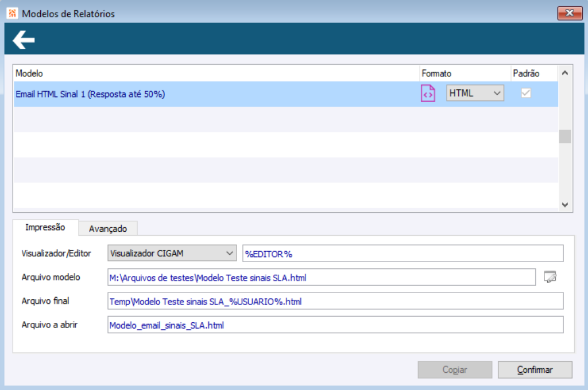
Task: Click the list scrollbar down arrow
Action: point(565,205)
